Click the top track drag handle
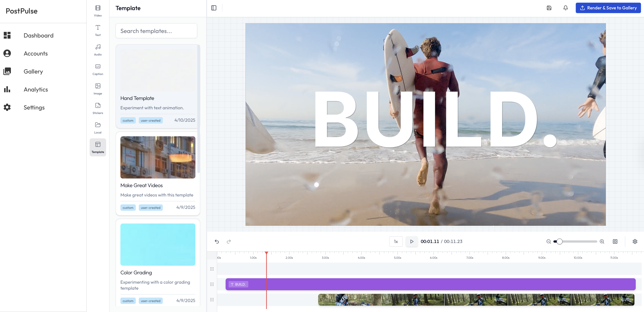 (x=212, y=269)
